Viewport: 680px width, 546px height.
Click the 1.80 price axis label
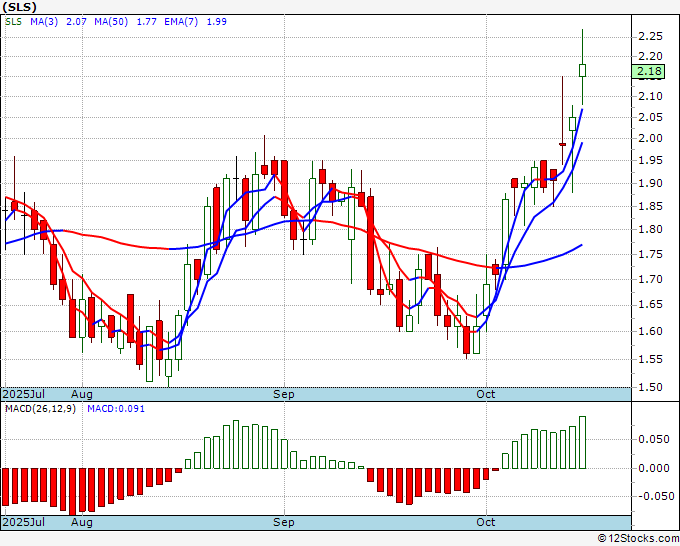coord(651,229)
